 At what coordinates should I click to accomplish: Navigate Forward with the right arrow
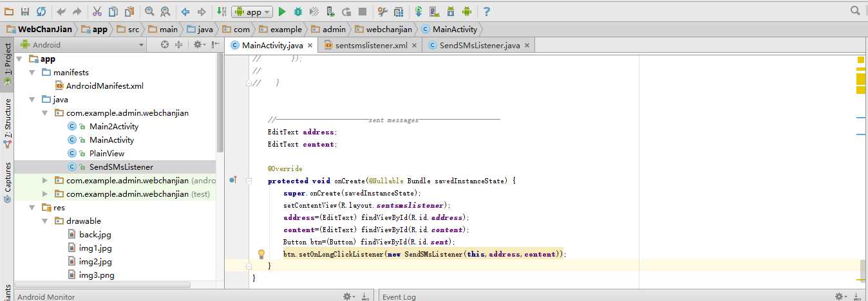tap(201, 12)
